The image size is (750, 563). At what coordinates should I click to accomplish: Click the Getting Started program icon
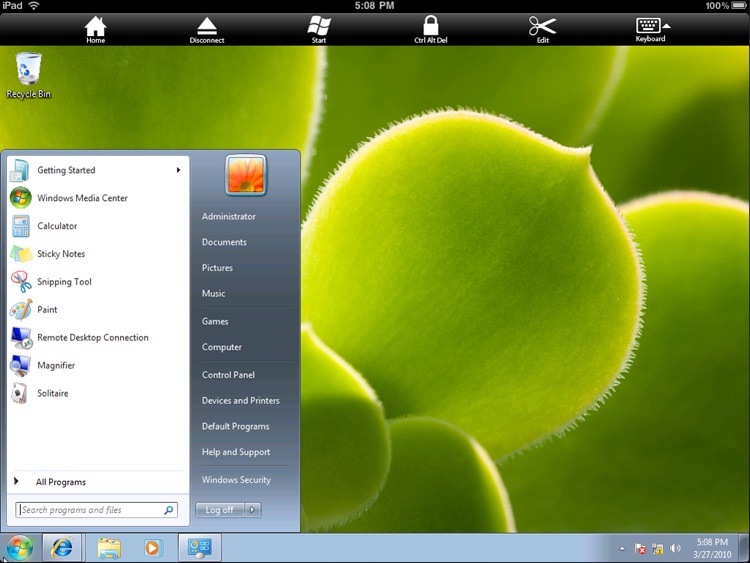[x=20, y=170]
